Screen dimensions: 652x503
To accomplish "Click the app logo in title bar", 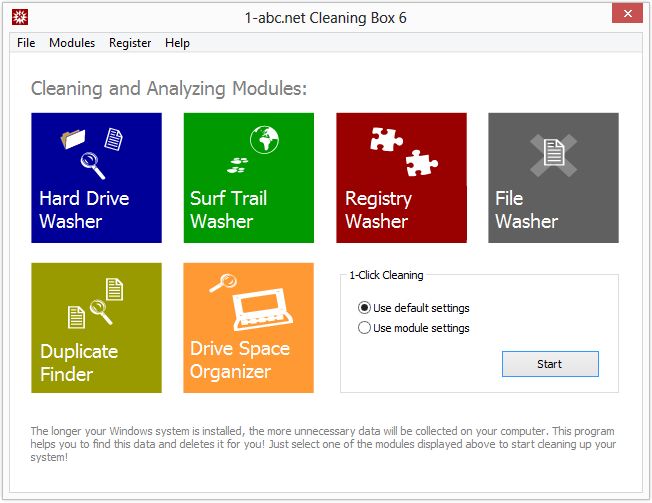I will [20, 17].
